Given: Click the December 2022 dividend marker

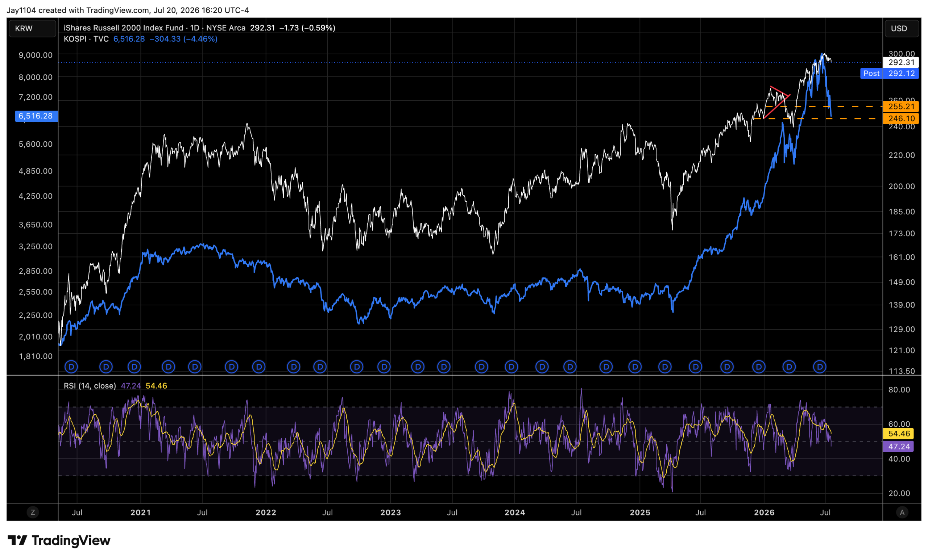Looking at the screenshot, I should (384, 367).
